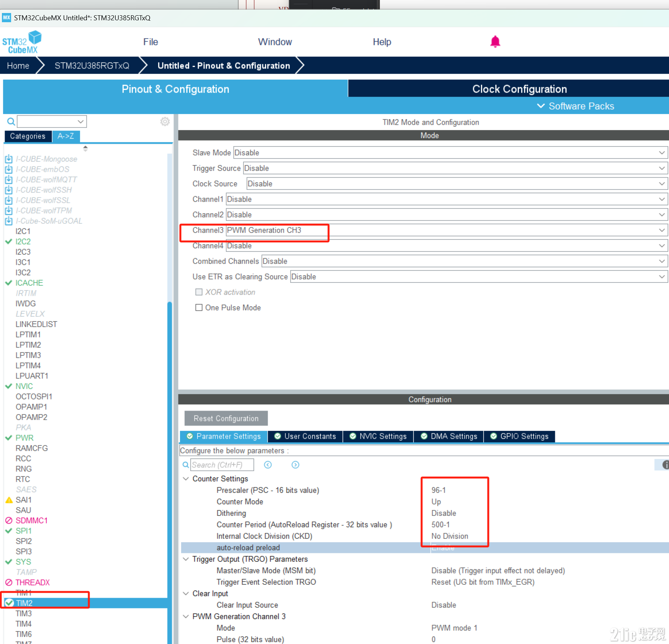The width and height of the screenshot is (669, 644).
Task: Click the Reset Configuration button
Action: [226, 418]
